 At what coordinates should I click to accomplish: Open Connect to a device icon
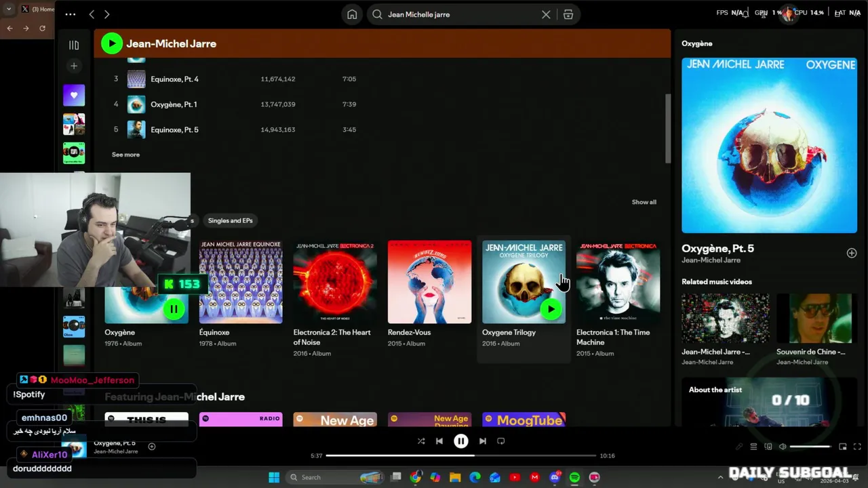pyautogui.click(x=768, y=447)
